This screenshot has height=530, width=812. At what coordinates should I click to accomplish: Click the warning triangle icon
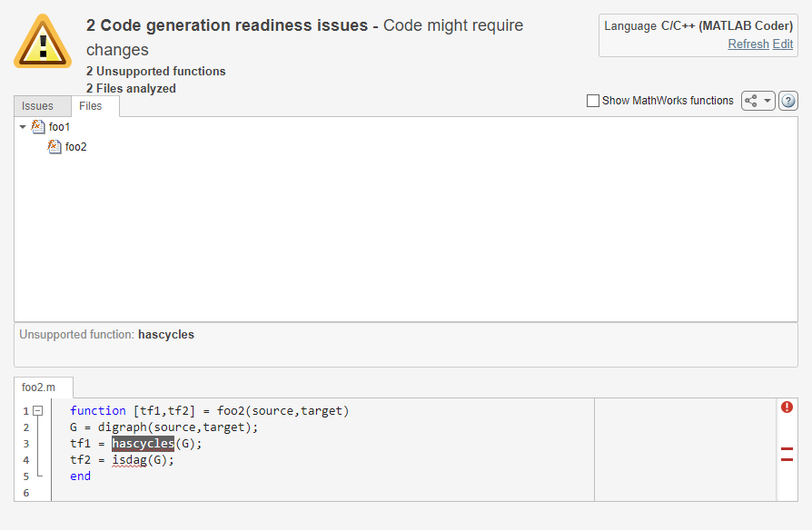pos(41,40)
